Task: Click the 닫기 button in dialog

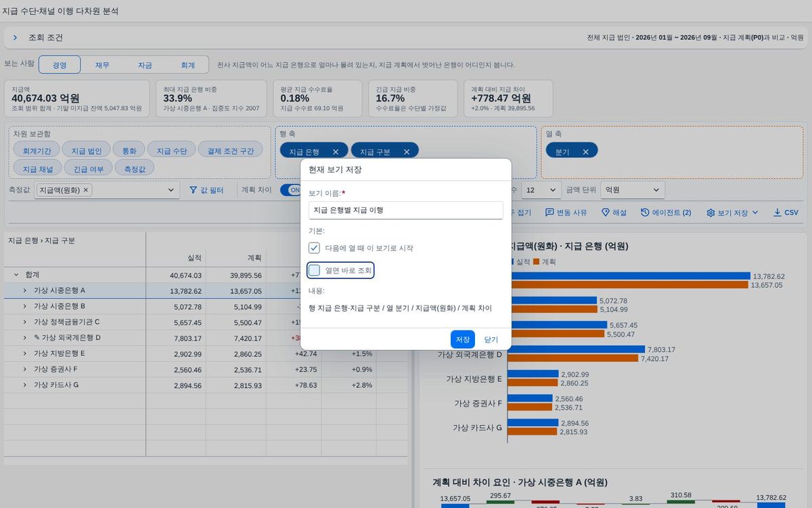Action: tap(491, 339)
